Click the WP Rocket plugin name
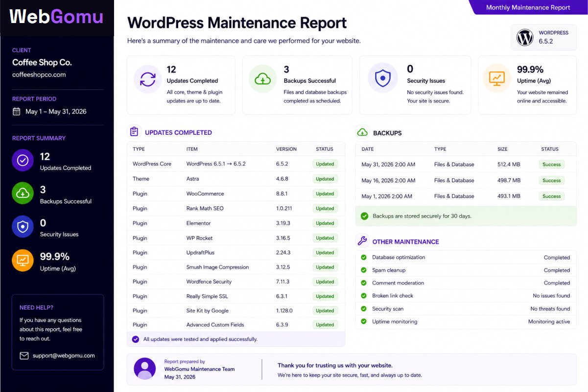The width and height of the screenshot is (588, 392). pos(200,238)
